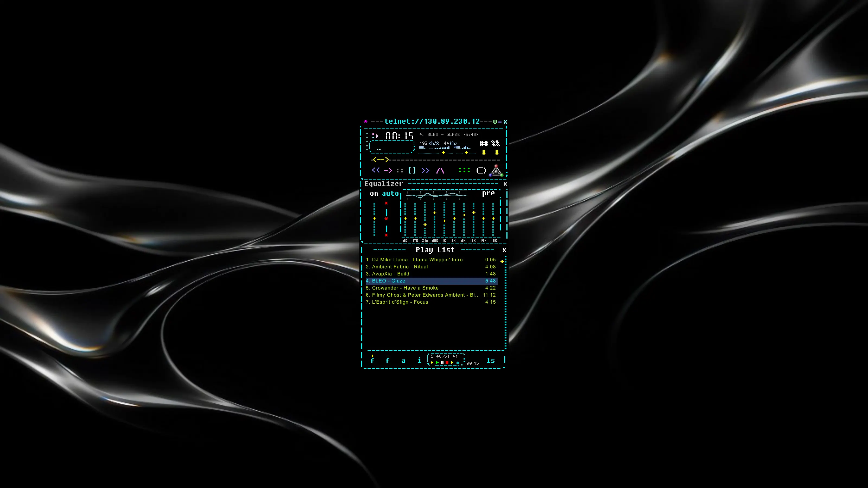This screenshot has height=488, width=868.
Task: Minimize player with the green o button
Action: [495, 121]
